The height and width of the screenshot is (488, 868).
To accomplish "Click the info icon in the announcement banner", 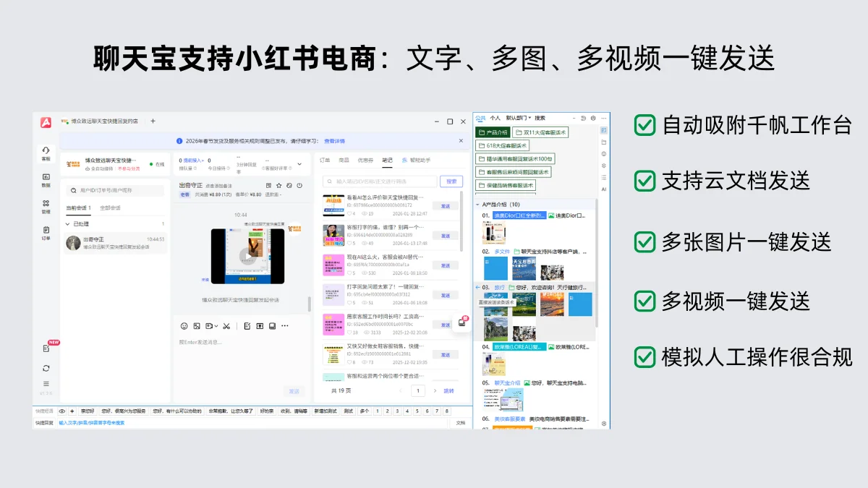I will point(179,141).
